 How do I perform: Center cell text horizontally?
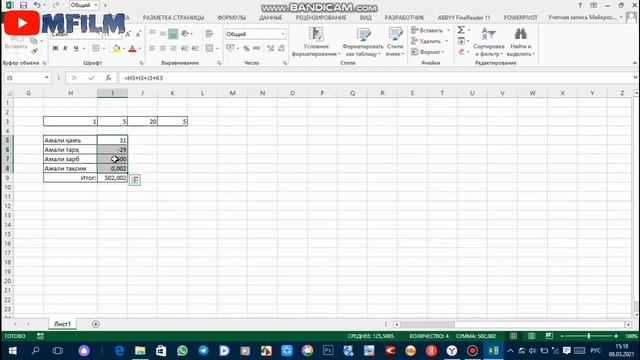click(162, 49)
